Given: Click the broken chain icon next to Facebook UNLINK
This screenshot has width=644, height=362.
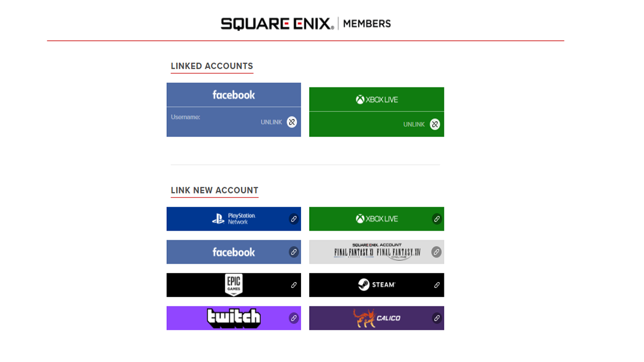Looking at the screenshot, I should pos(292,122).
